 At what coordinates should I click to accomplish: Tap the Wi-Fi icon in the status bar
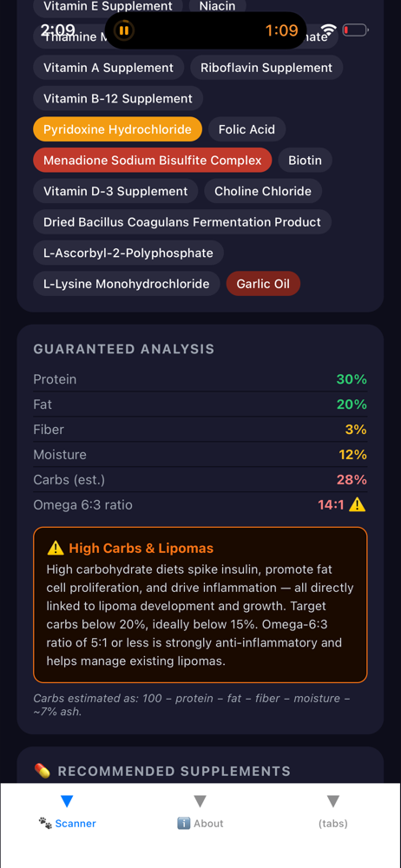click(328, 30)
